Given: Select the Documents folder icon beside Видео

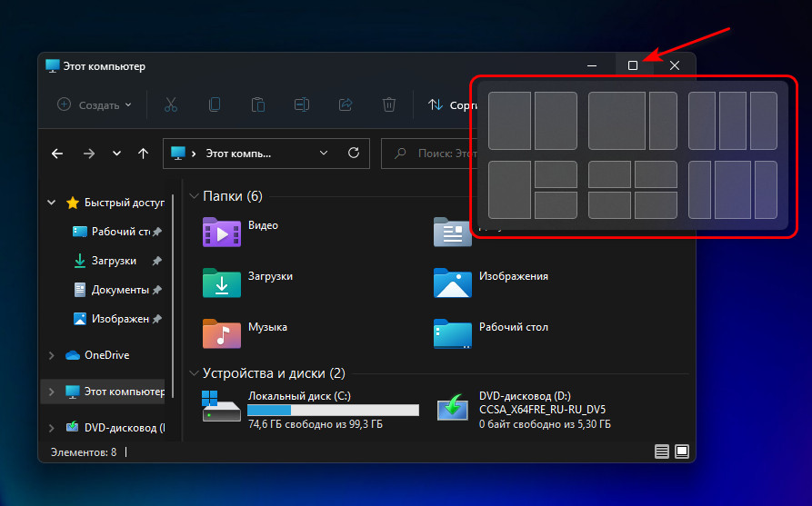Looking at the screenshot, I should [452, 233].
